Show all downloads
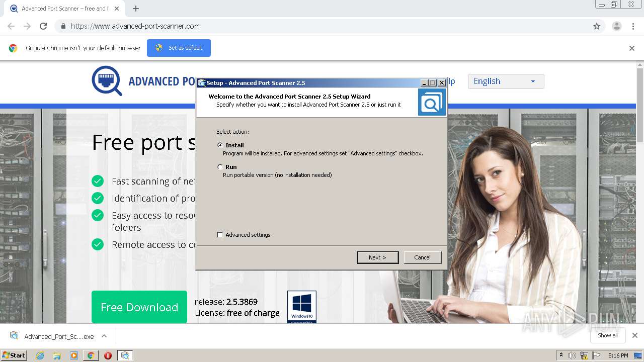Viewport: 644px width, 362px height. pos(608,335)
